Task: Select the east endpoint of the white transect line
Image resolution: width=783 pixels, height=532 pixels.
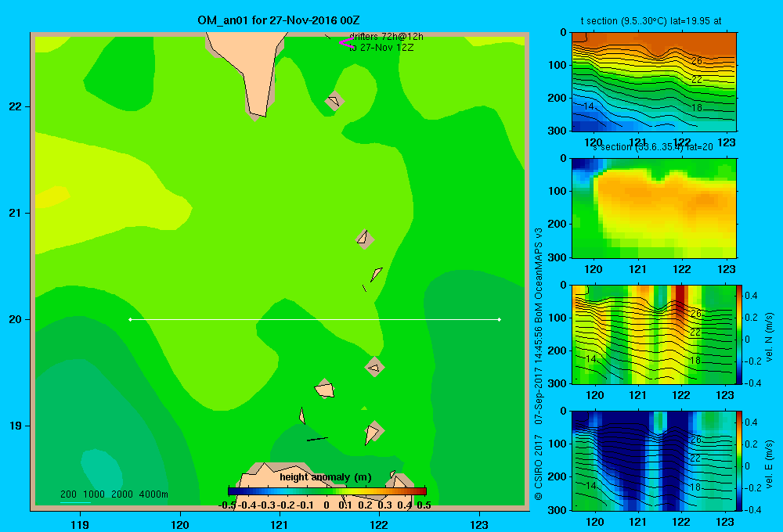Action: tap(500, 319)
